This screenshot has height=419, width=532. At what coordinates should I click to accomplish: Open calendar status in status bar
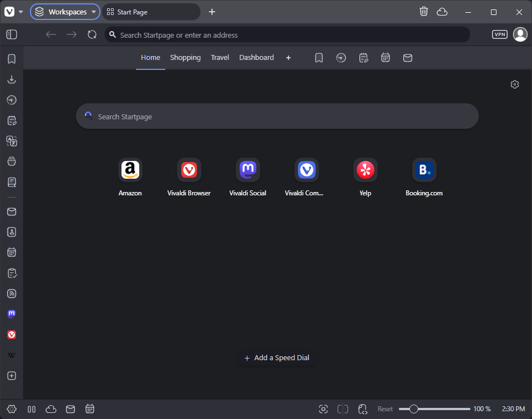click(x=90, y=409)
